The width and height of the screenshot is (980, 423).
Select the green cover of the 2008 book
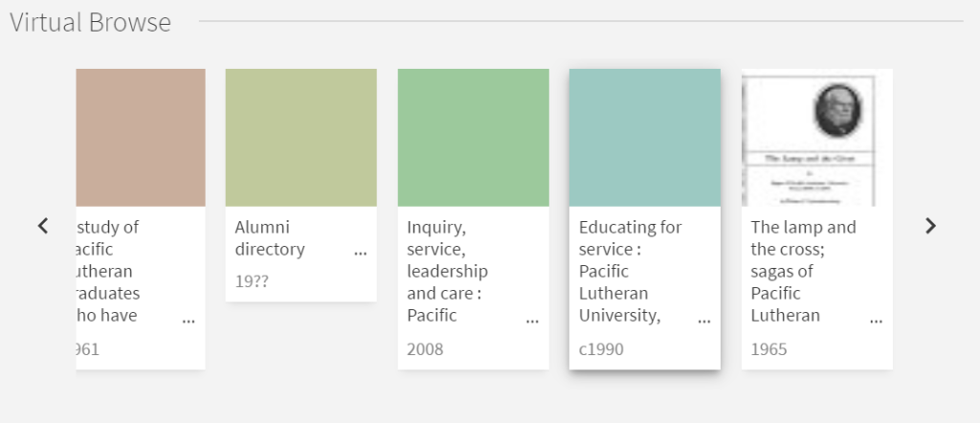(473, 138)
